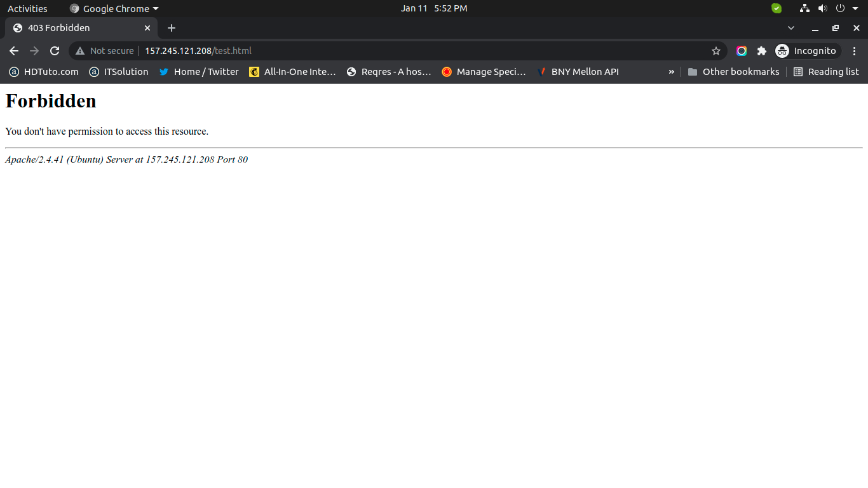Open the Activities overview
Screen dimensions: 868x488
pyautogui.click(x=27, y=9)
